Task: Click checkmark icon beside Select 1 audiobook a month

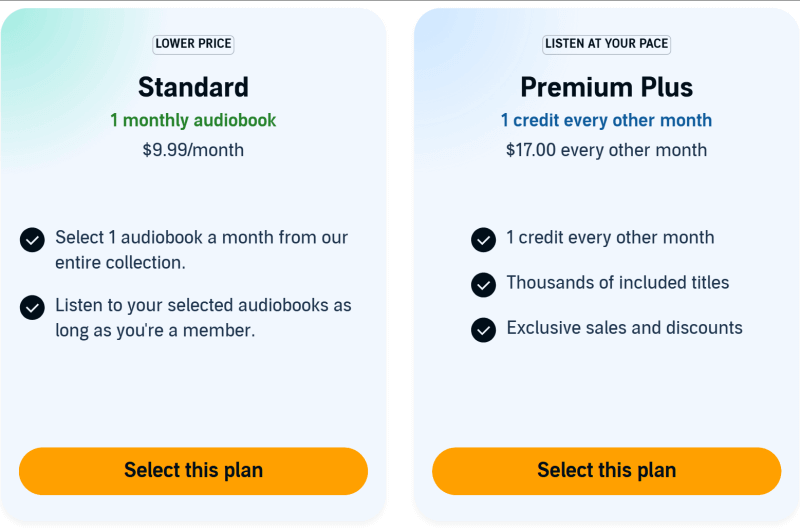Action: pos(32,239)
